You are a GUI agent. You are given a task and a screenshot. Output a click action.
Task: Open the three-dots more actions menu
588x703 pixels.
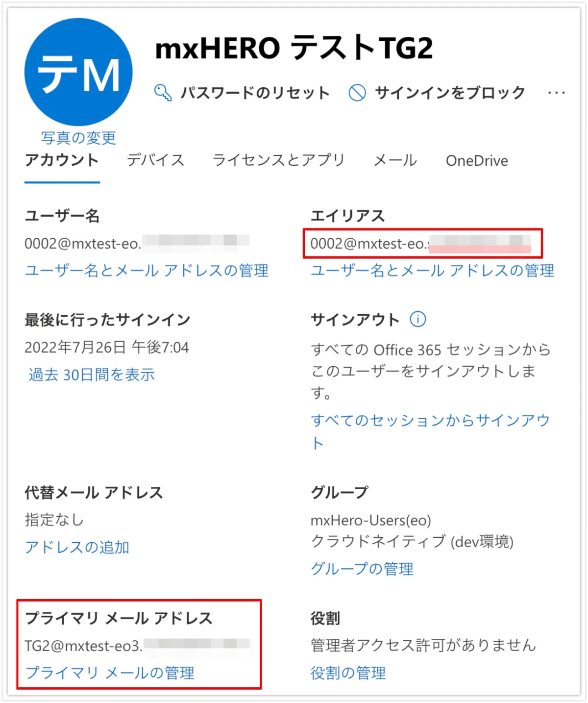tap(557, 92)
